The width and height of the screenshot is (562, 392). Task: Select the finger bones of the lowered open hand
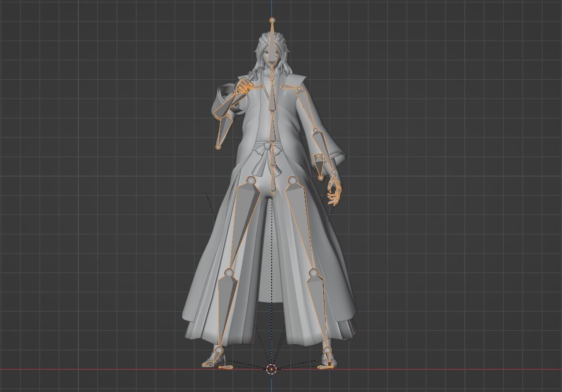click(334, 191)
